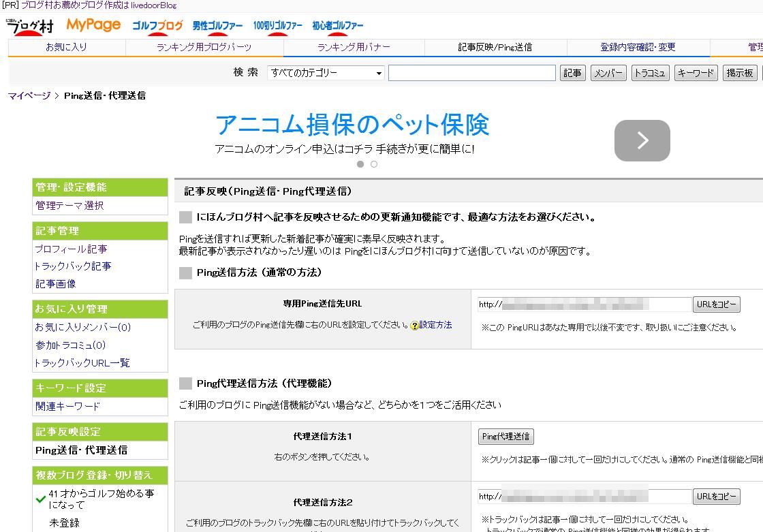Click the green checkmark beside the registered blog

[x=41, y=499]
